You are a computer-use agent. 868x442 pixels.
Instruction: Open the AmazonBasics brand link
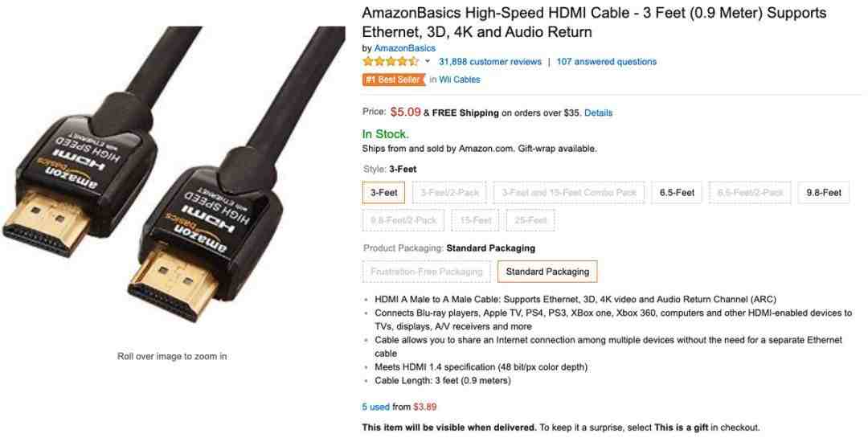tap(404, 48)
